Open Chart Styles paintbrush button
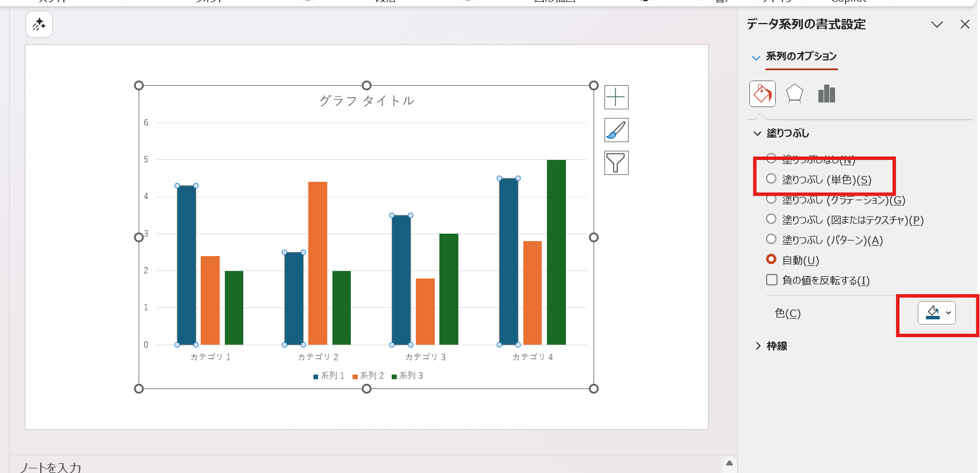980x473 pixels. pos(616,130)
